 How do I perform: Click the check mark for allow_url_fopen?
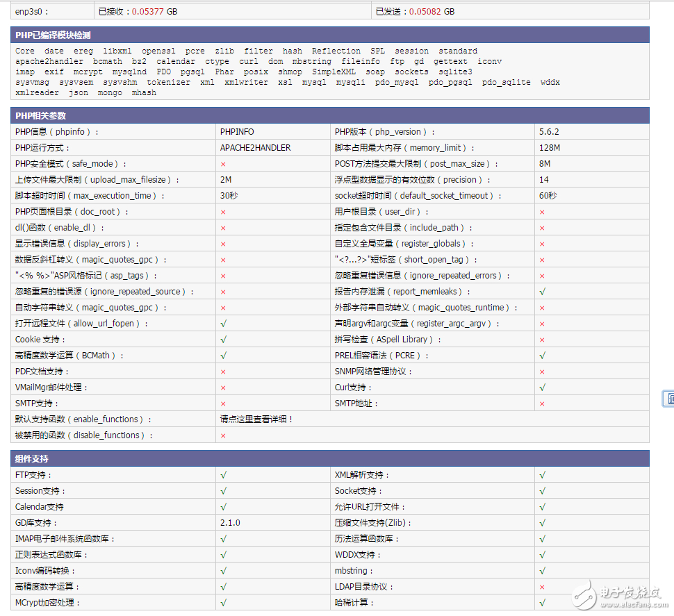tap(223, 324)
